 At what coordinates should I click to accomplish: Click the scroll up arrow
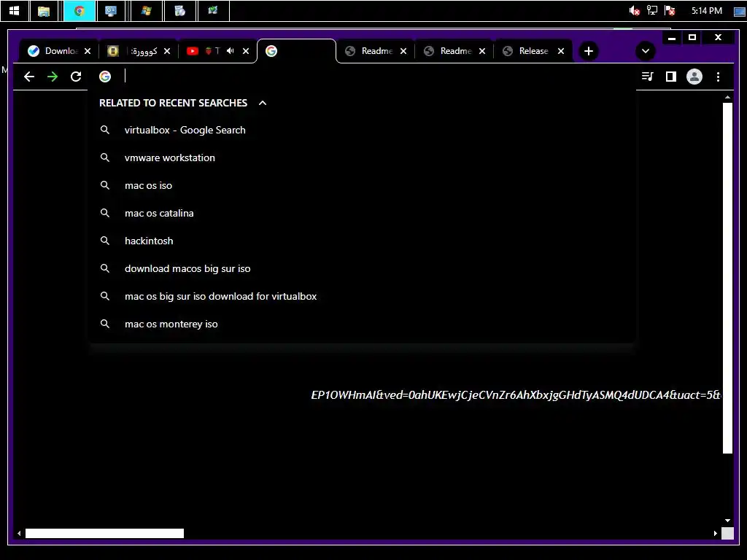pos(727,97)
